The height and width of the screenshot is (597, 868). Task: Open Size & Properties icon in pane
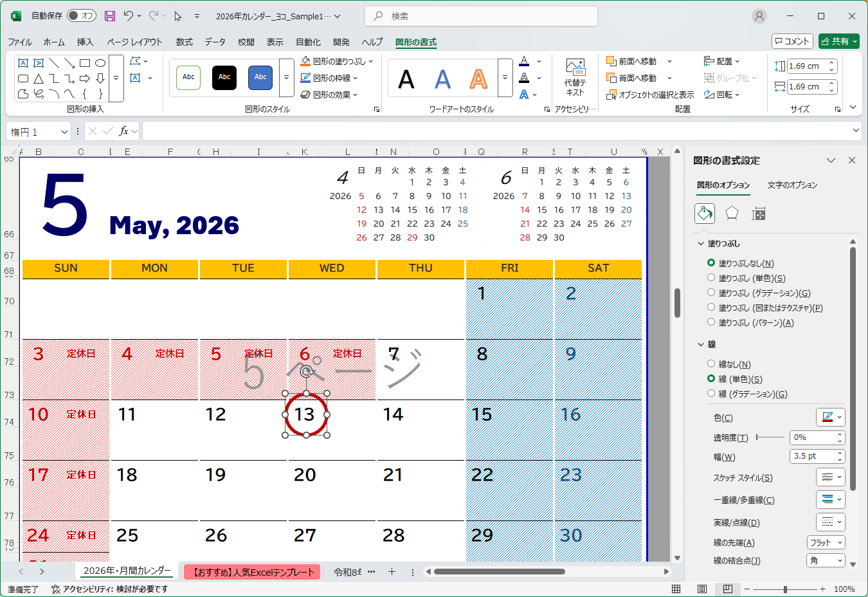[x=759, y=214]
